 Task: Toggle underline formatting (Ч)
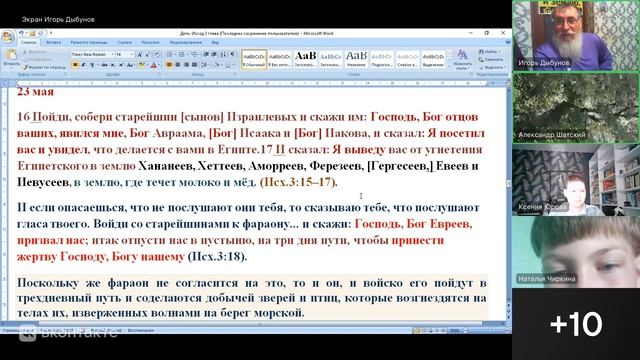[x=92, y=65]
